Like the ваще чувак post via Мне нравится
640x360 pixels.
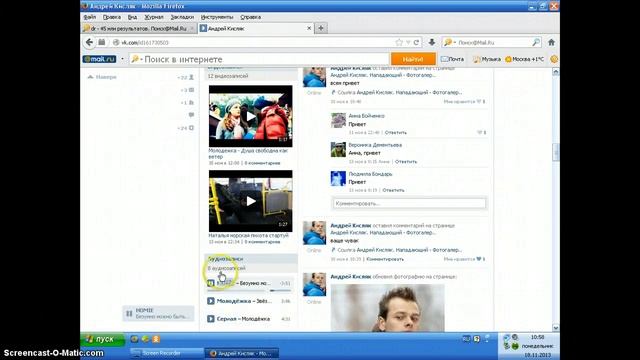pyautogui.click(x=464, y=259)
